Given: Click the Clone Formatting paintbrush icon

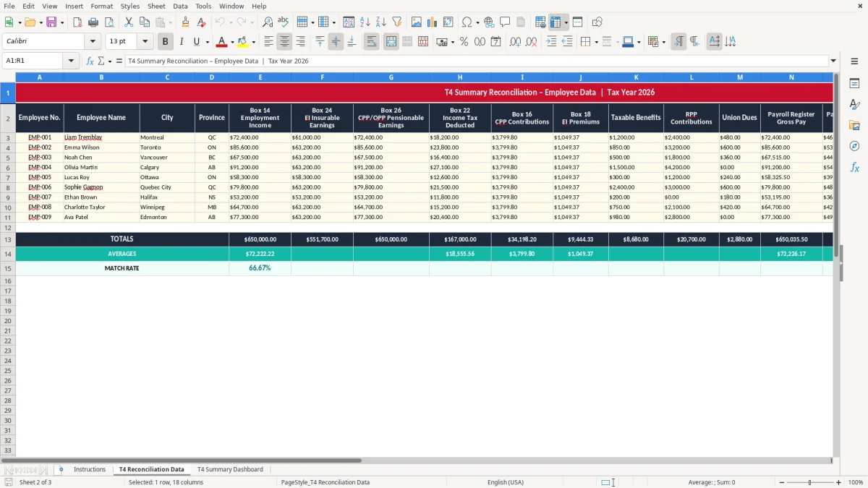Looking at the screenshot, I should click(186, 22).
